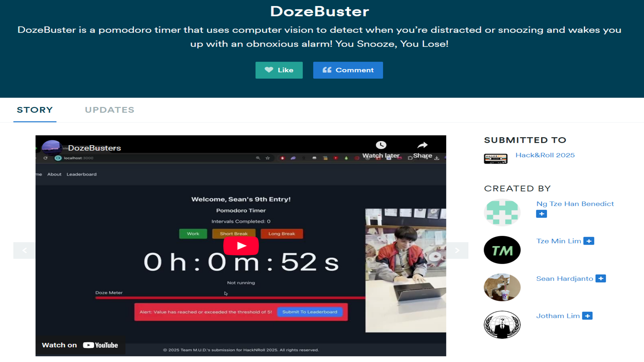644x362 pixels.
Task: Open Jotham Lim's profile link
Action: [x=558, y=316]
